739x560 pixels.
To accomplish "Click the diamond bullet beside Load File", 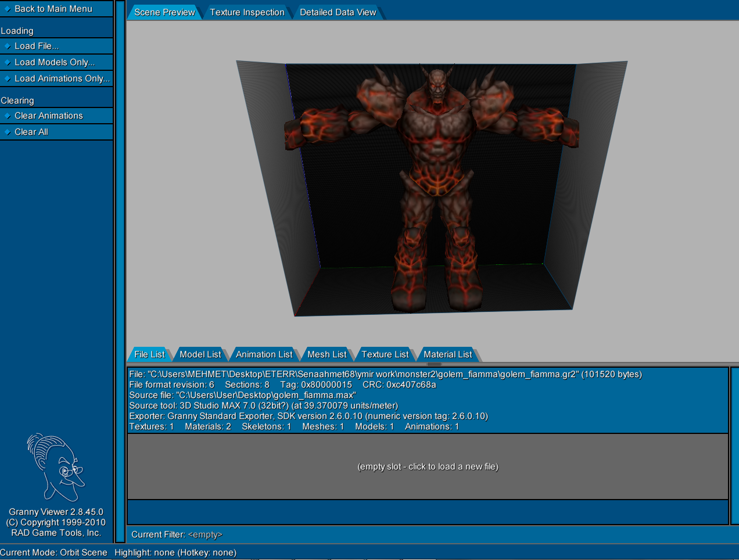I will click(8, 46).
